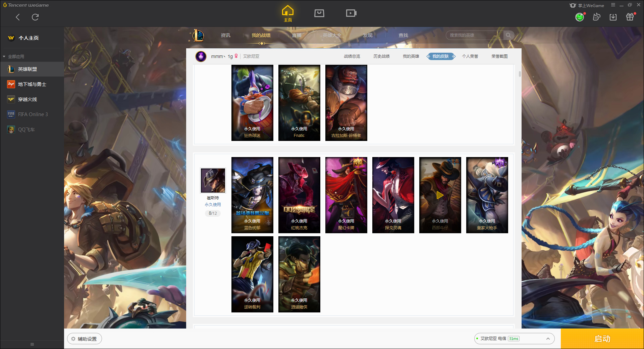Open the 魔幻卡牌 skin card
Screen dimensions: 644x349
pyautogui.click(x=346, y=195)
